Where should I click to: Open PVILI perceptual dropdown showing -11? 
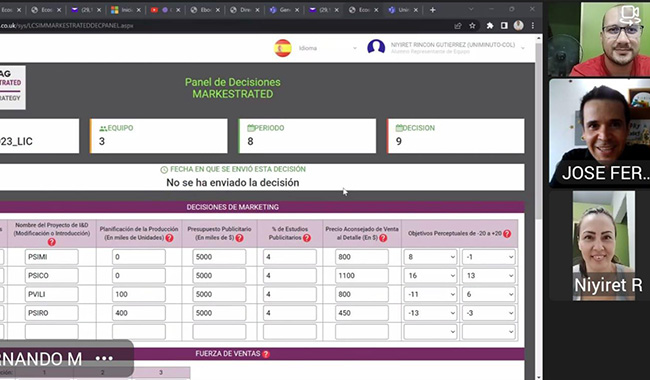[430, 294]
